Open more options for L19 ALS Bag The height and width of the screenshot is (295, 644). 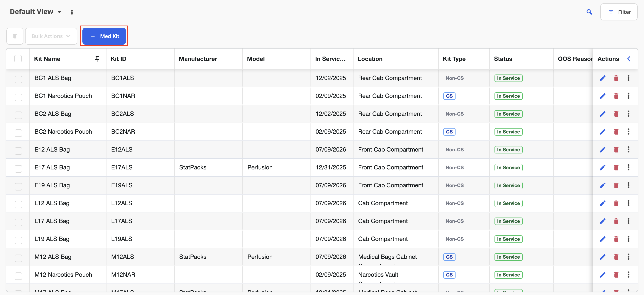tap(628, 239)
